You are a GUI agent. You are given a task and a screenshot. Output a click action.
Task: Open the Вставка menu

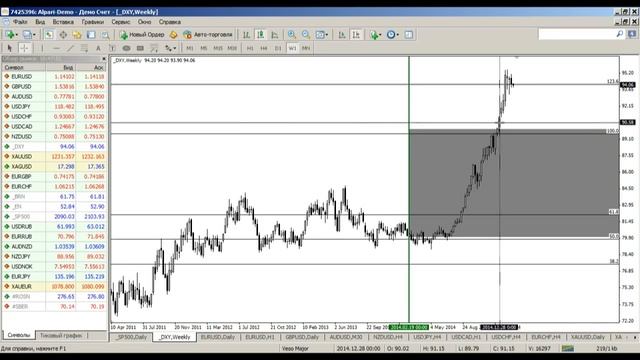[x=63, y=22]
